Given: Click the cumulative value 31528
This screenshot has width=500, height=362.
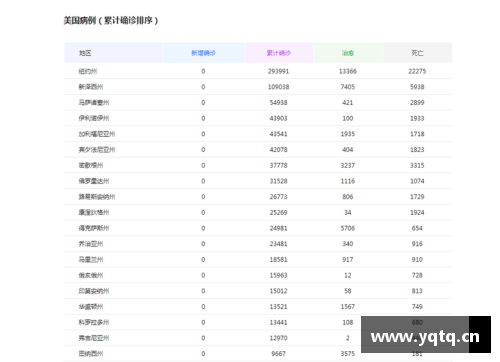Looking at the screenshot, I should point(279,181).
